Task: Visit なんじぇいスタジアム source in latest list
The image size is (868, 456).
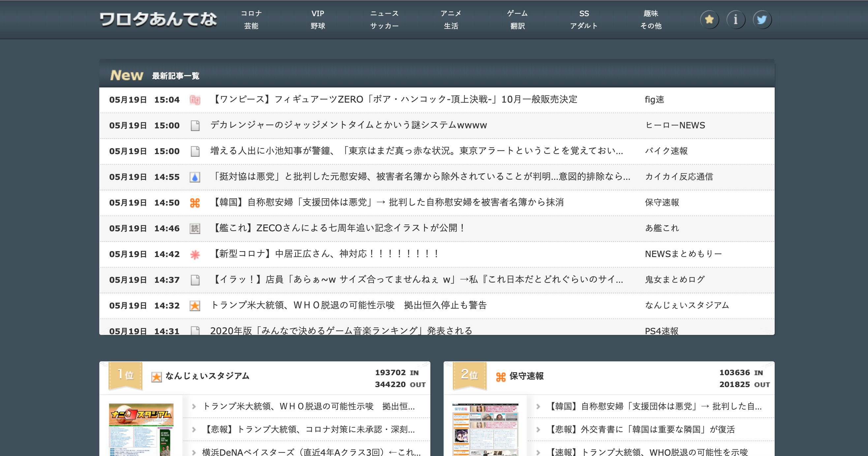Action: click(687, 305)
